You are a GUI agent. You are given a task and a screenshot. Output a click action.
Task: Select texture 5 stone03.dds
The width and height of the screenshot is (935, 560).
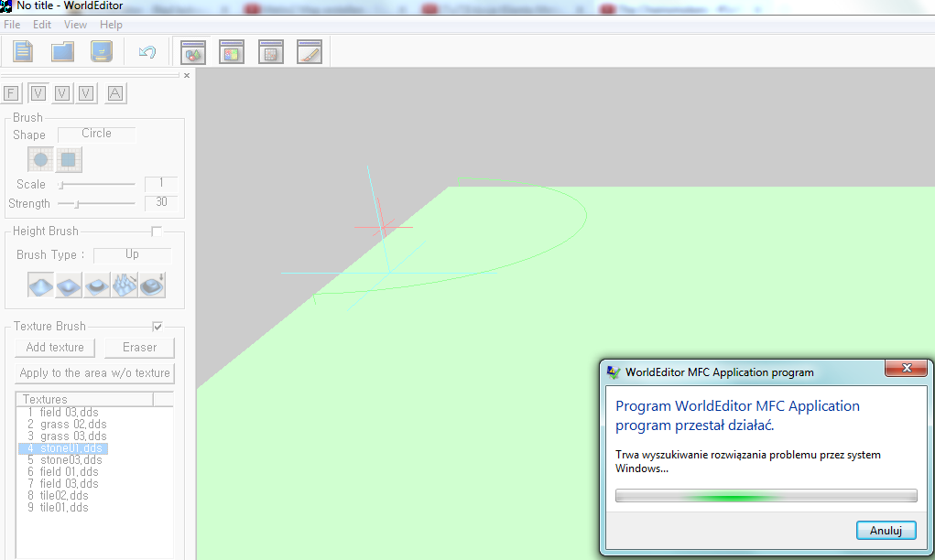point(63,460)
